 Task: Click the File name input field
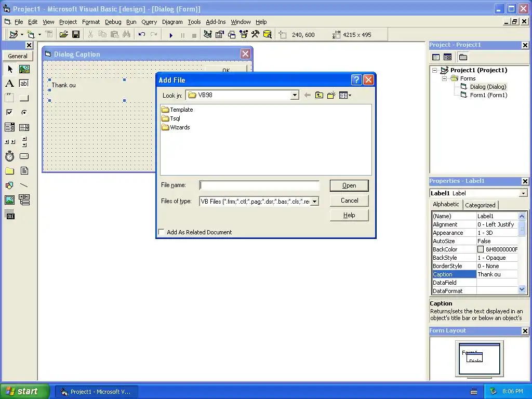pyautogui.click(x=259, y=185)
